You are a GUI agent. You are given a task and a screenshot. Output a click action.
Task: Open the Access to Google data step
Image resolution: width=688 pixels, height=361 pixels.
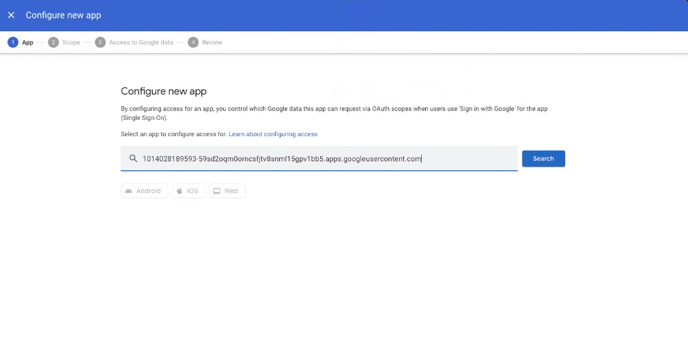click(x=141, y=43)
